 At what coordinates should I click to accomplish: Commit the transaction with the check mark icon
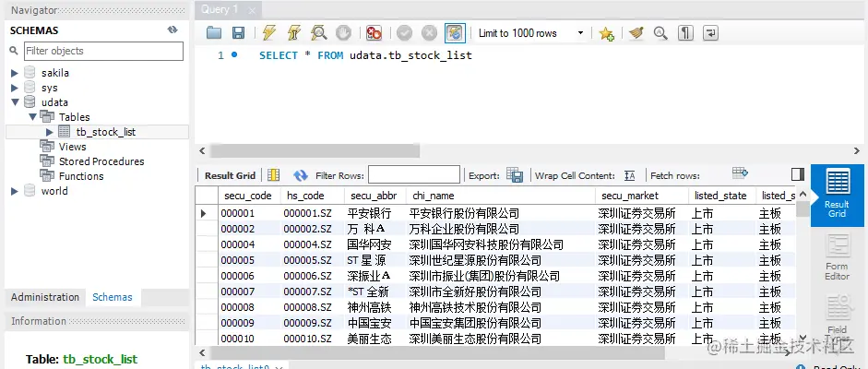coord(405,33)
